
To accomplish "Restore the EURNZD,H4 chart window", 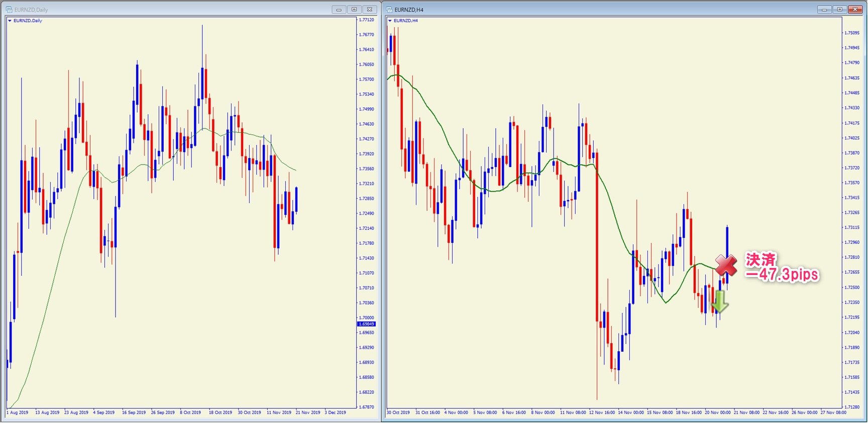I will 839,10.
